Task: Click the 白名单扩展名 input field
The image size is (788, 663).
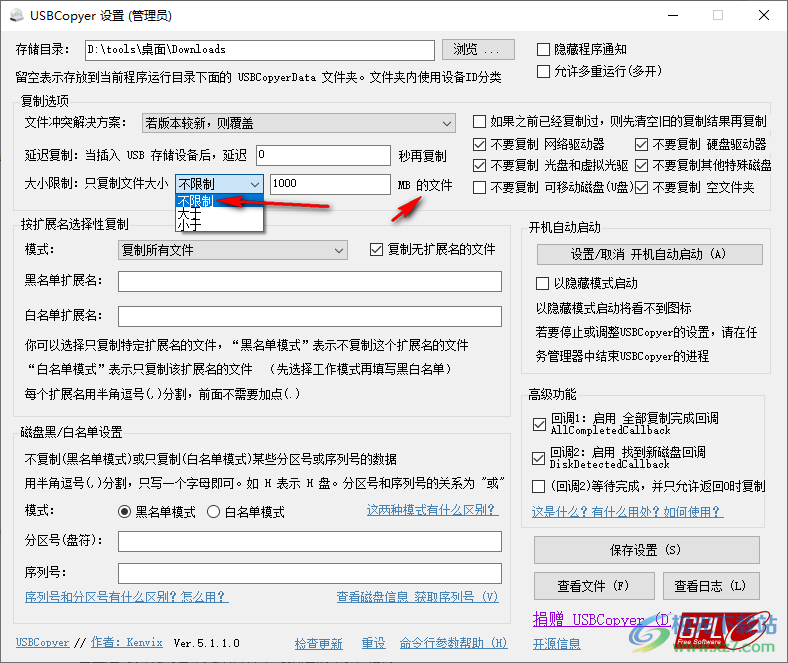Action: (310, 317)
